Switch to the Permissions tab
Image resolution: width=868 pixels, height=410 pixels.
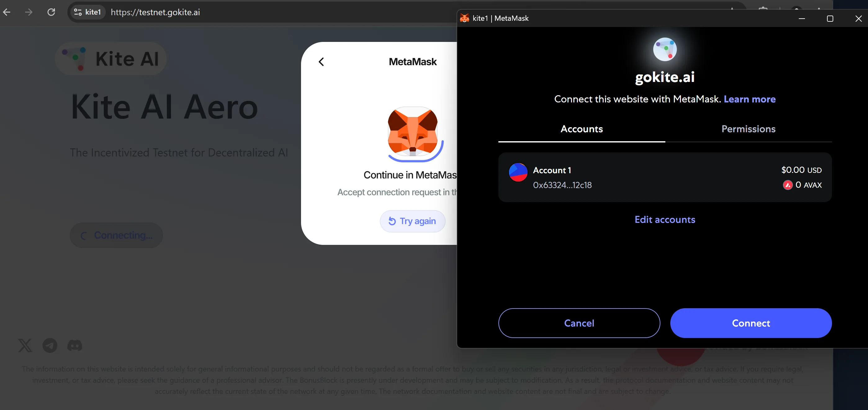[749, 129]
